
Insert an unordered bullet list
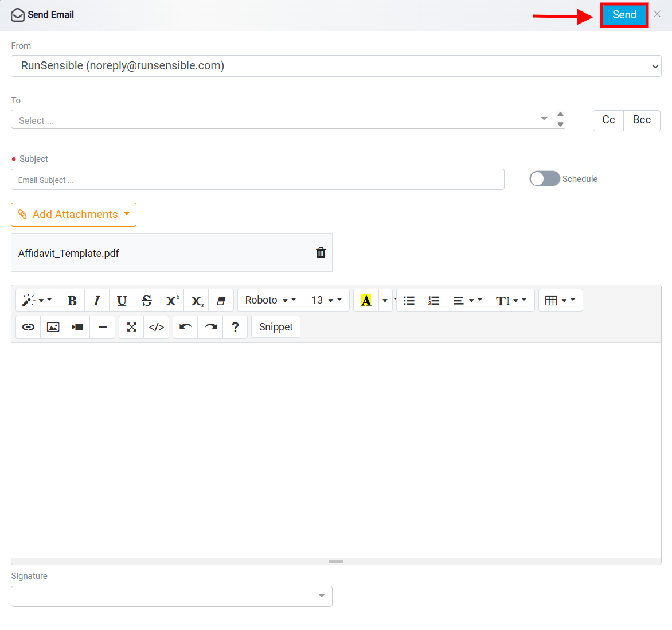pos(409,300)
